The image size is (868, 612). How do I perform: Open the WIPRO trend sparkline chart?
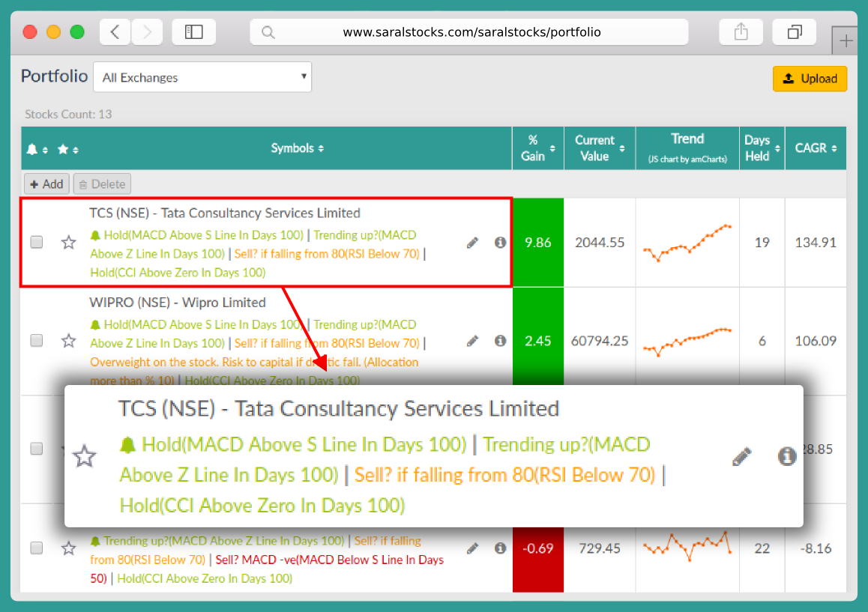(x=687, y=341)
